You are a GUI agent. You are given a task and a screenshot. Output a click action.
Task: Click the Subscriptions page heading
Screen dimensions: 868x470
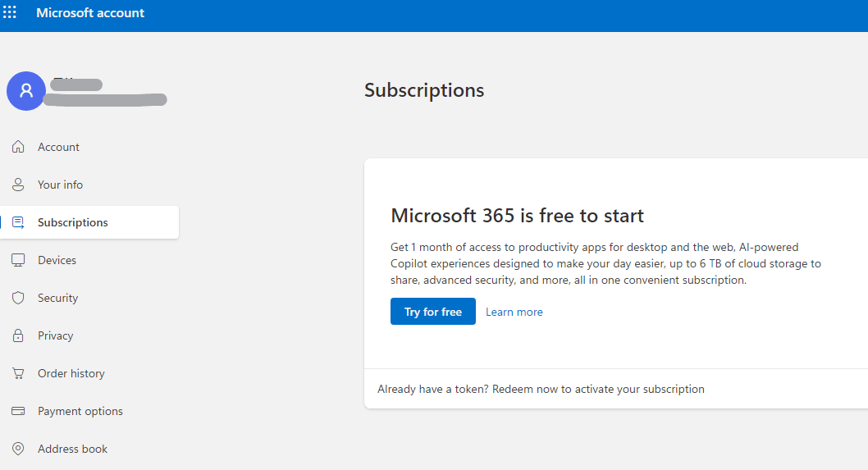click(x=424, y=90)
